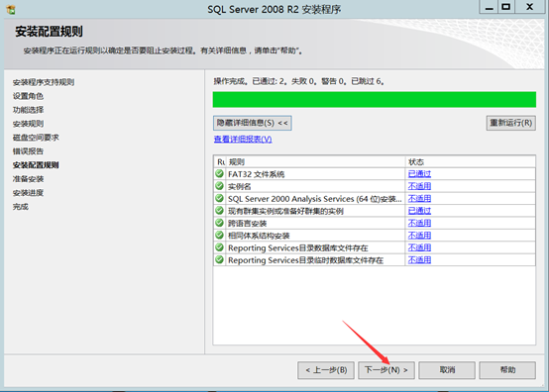Click the green check icon beside 跨语言安装
Viewport: 549px width, 392px height.
pos(220,223)
